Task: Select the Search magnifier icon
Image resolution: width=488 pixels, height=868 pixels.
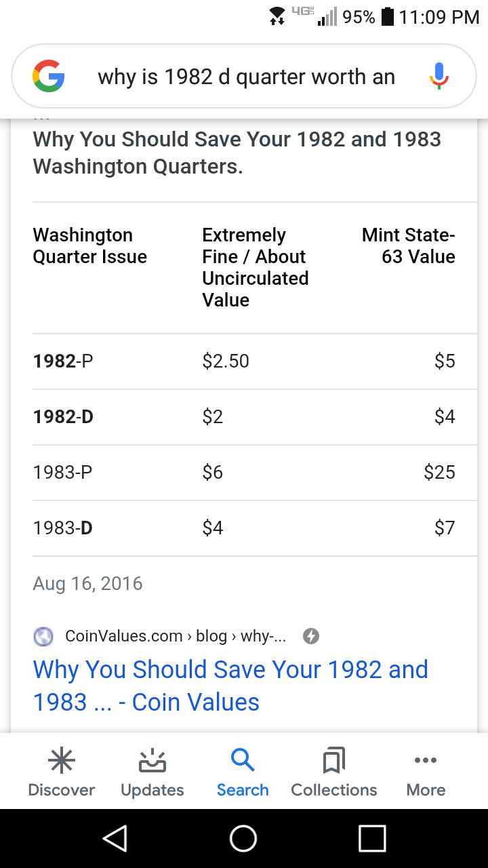Action: (x=243, y=760)
